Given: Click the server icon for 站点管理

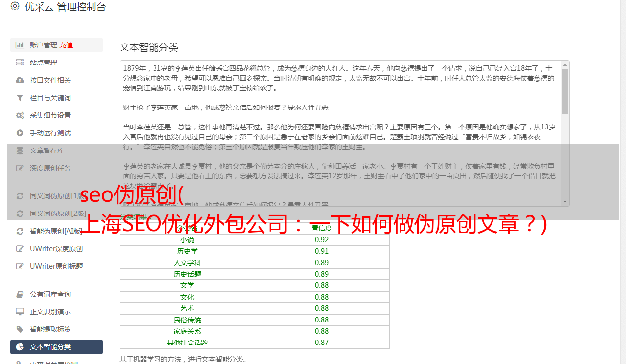Looking at the screenshot, I should click(20, 63).
